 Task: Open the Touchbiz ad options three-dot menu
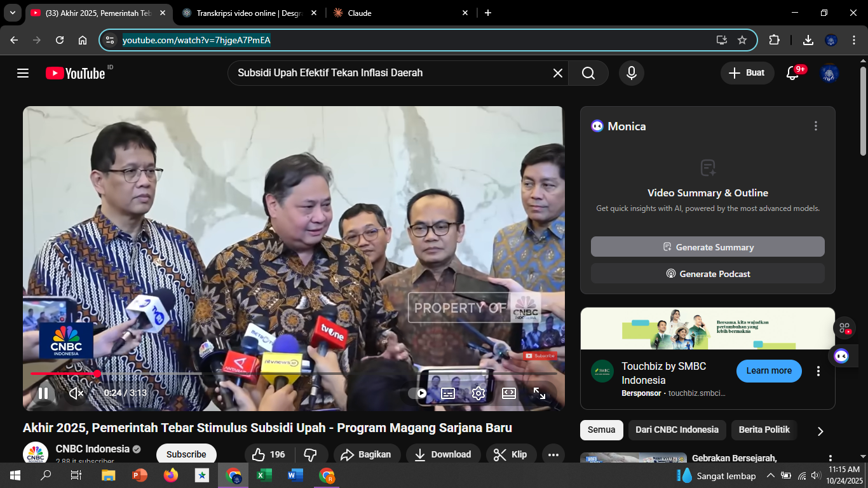point(818,371)
